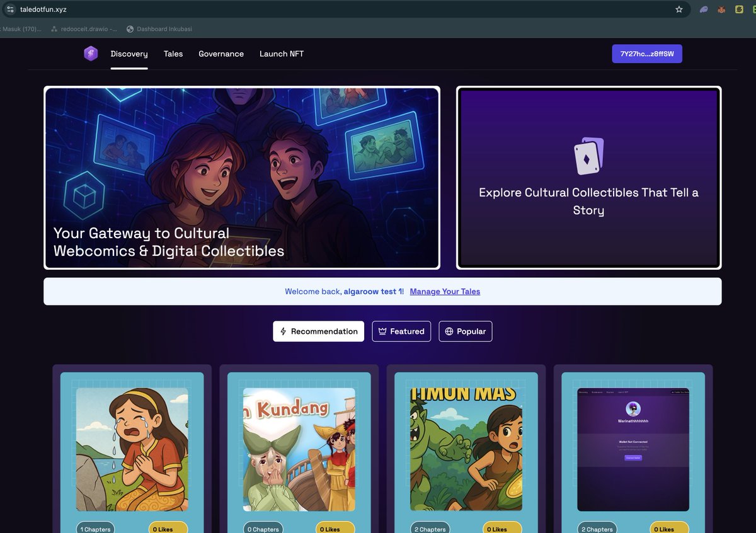This screenshot has height=533, width=756.
Task: Open the Timun Mas tale cover
Action: 466,449
